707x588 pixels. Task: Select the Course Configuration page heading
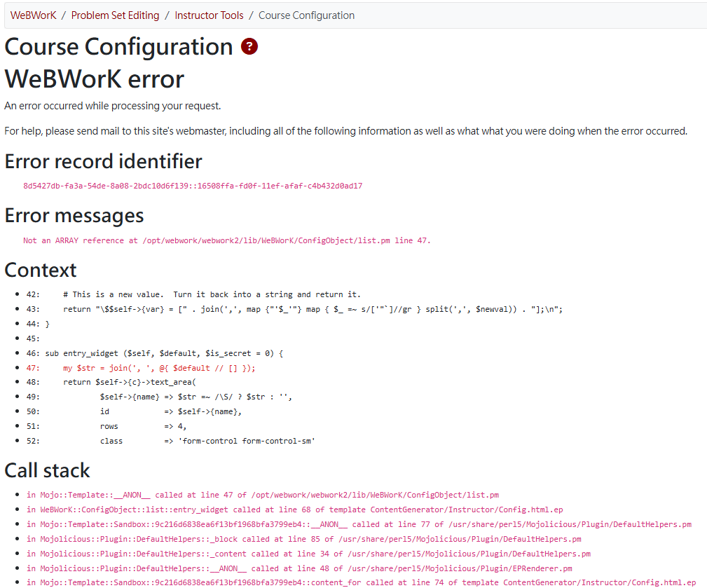tap(118, 47)
